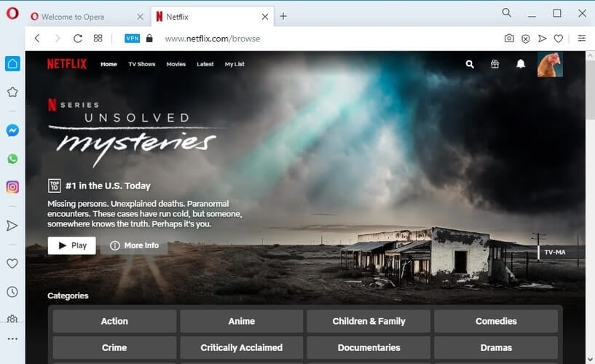Screen dimensions: 595x364
Task: Click the Categories heading
Action: [68, 296]
